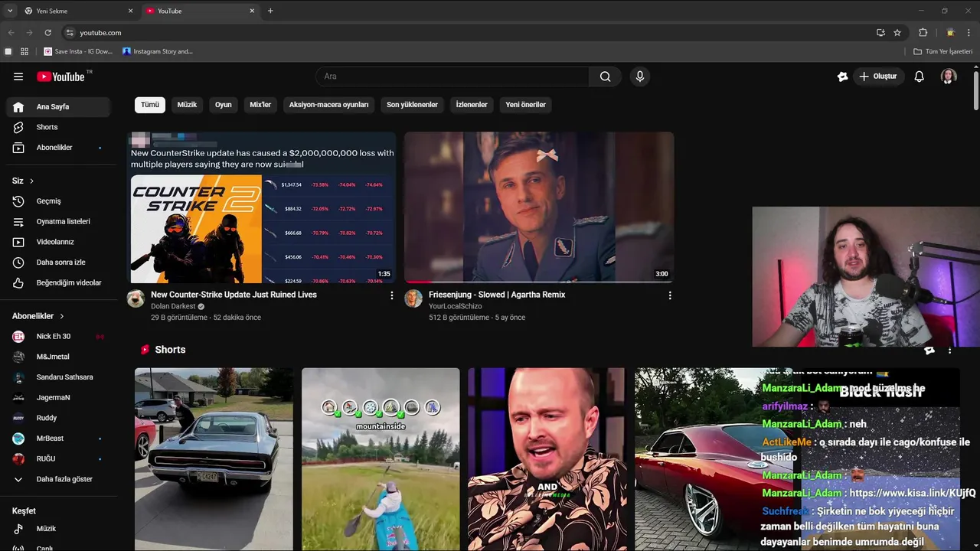The width and height of the screenshot is (980, 551).
Task: Open Shorts shelf options three dots
Action: tap(949, 350)
